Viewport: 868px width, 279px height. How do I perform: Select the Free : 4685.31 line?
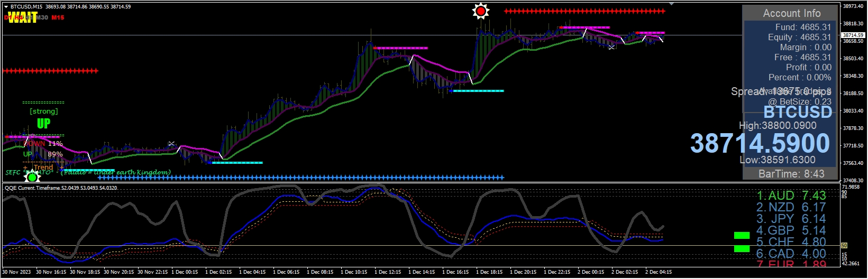(x=802, y=57)
